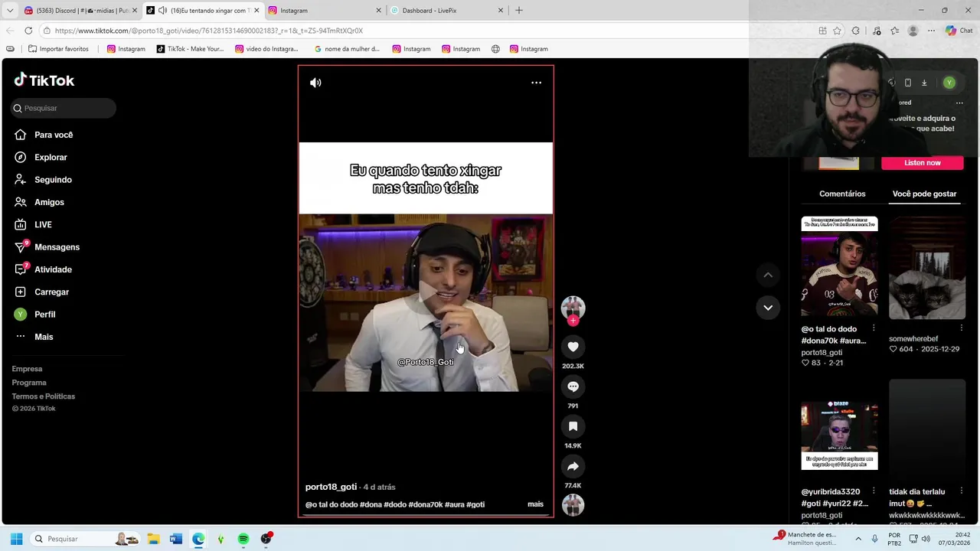Open Importar favoritos bookmark

pos(58,49)
